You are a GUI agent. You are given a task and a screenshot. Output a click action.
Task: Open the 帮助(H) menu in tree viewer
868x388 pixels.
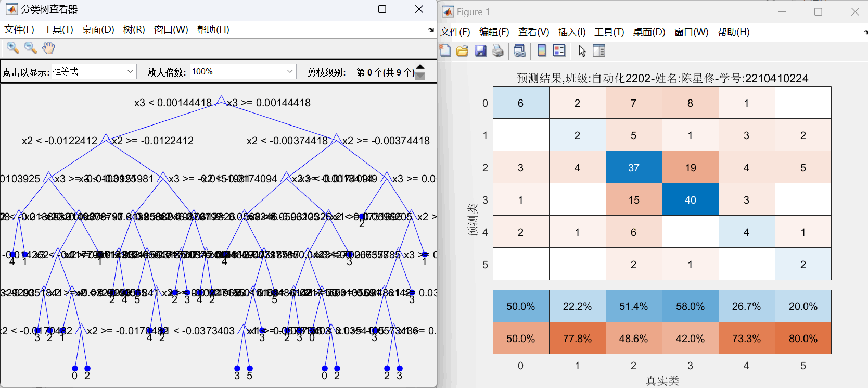[x=213, y=30]
